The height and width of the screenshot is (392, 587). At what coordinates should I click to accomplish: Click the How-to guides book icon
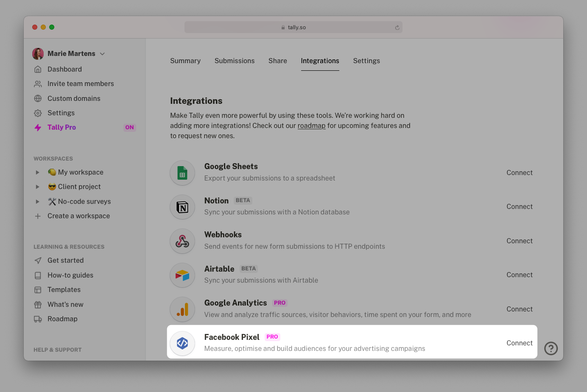(x=38, y=275)
